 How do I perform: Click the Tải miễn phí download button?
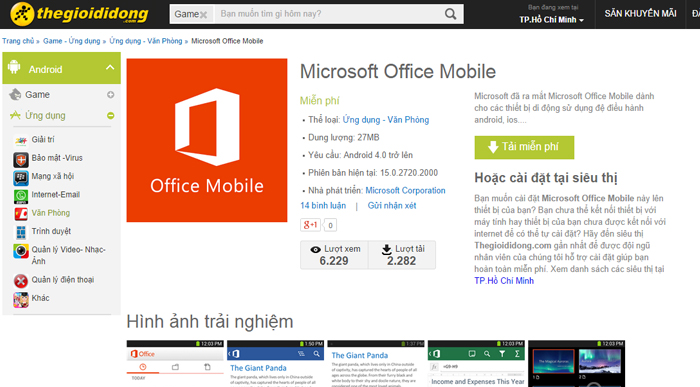click(524, 147)
